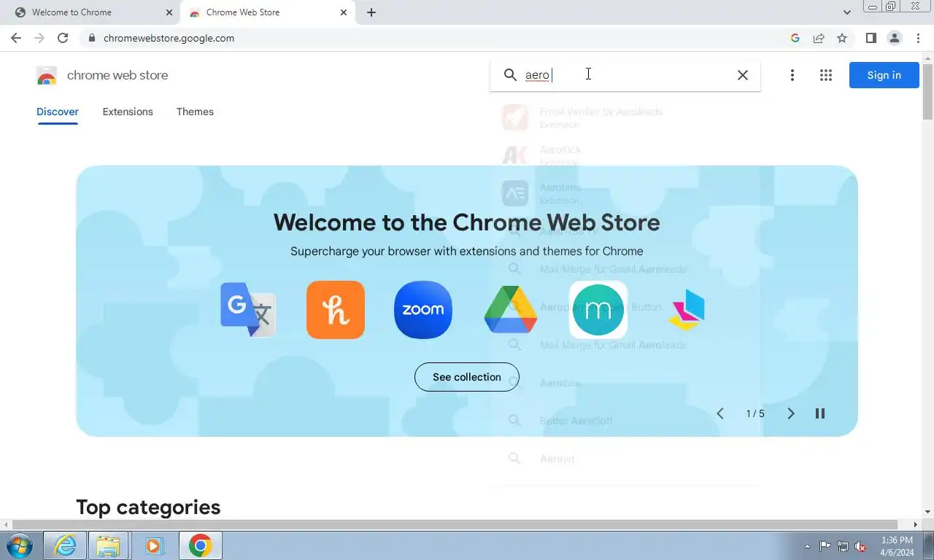Click the muted volume tray icon
This screenshot has height=560, width=934.
(860, 546)
